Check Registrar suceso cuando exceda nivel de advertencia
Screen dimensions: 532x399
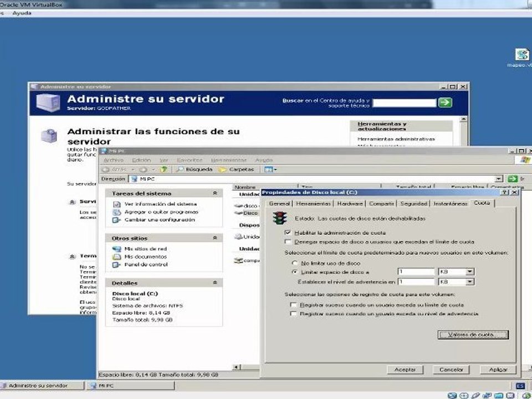[294, 314]
